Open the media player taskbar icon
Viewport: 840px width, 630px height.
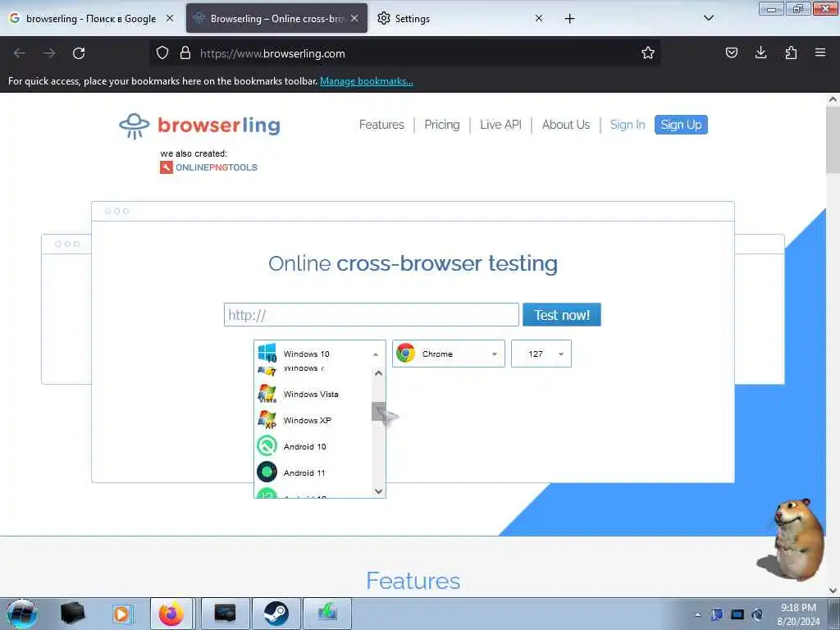pyautogui.click(x=121, y=614)
